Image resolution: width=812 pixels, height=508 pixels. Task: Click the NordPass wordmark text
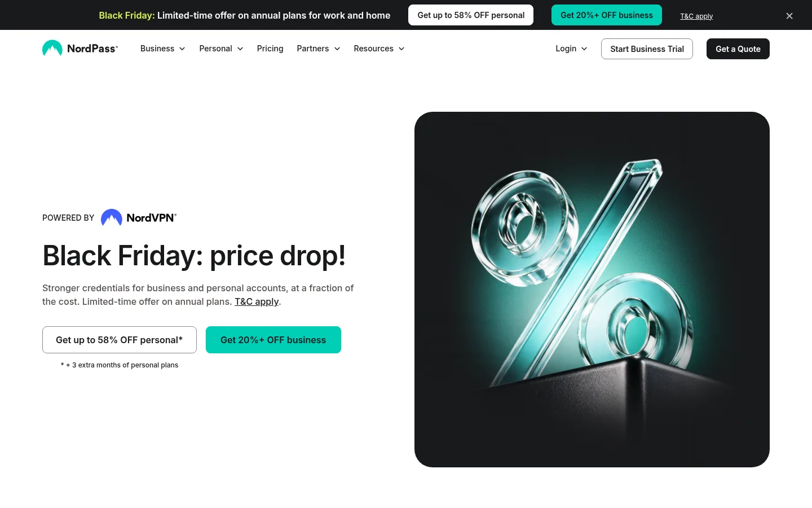point(92,49)
